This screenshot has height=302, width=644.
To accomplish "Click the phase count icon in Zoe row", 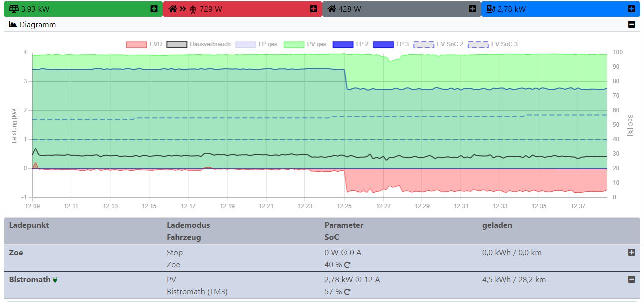I will coord(344,253).
